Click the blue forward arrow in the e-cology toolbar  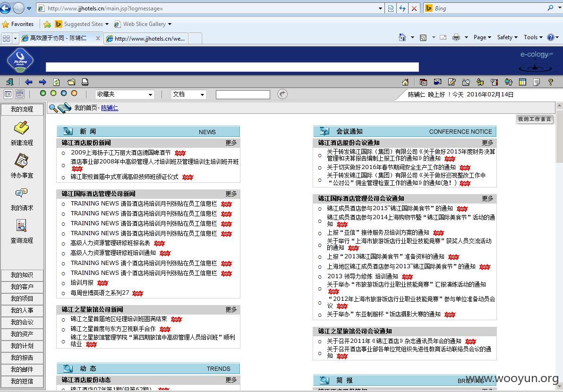(x=43, y=82)
